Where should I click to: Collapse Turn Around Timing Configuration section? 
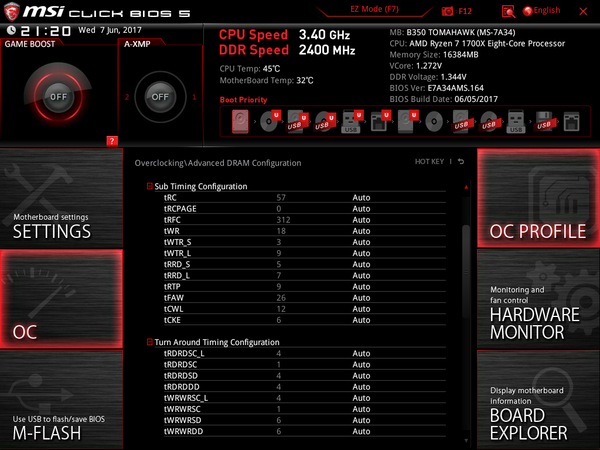[150, 342]
